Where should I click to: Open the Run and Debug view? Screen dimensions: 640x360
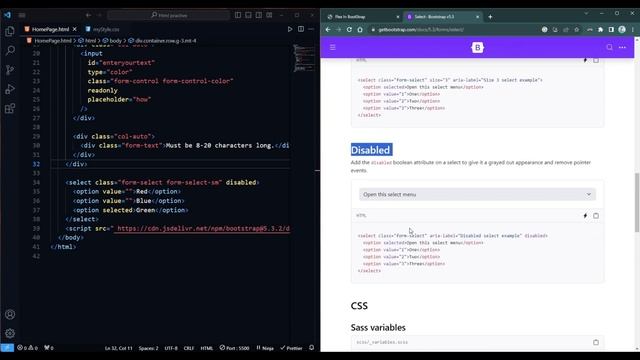[10, 89]
